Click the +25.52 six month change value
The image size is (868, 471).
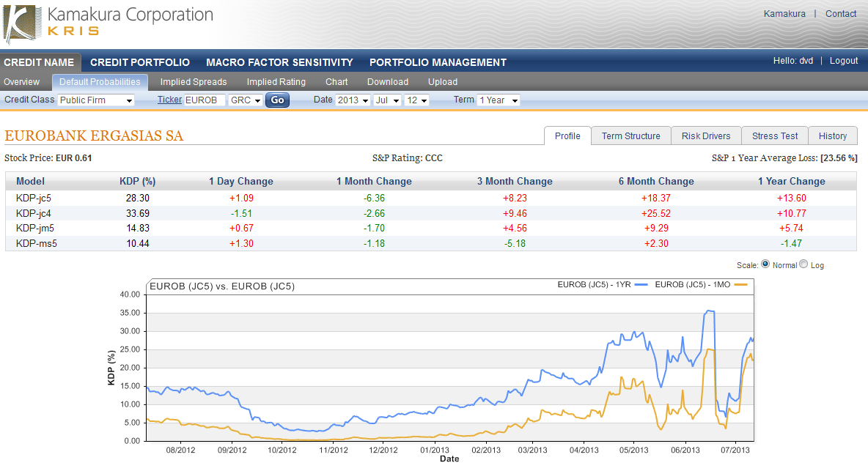656,213
